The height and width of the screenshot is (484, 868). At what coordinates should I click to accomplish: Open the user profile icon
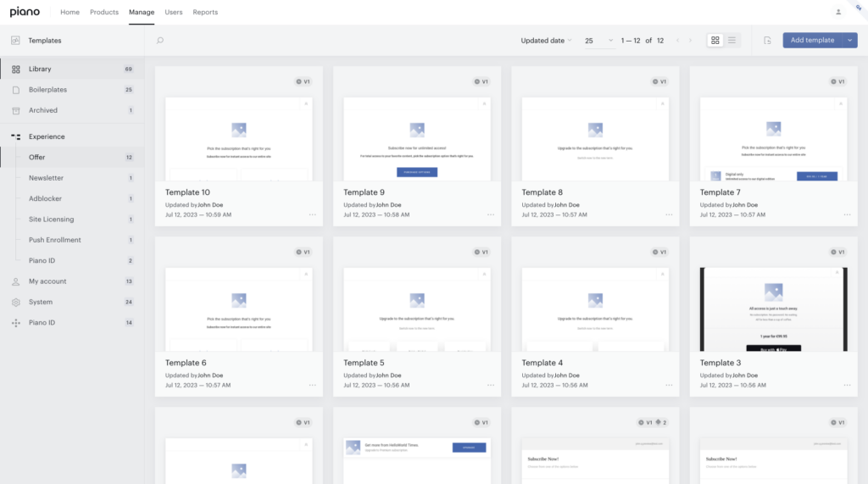[x=838, y=12]
